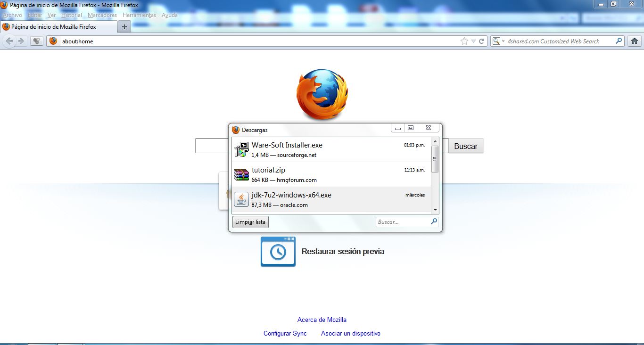644x345 pixels.
Task: Click the large Firefox logo on the home page
Action: click(x=322, y=94)
